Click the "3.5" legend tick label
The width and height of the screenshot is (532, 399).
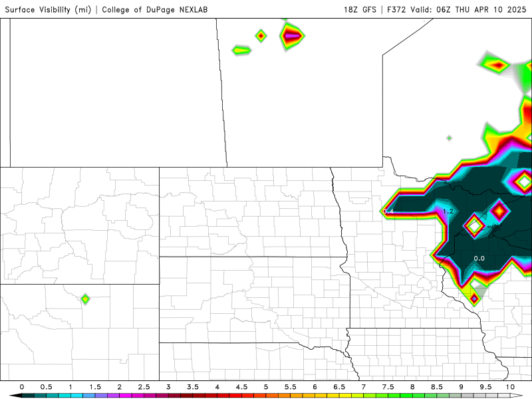click(x=193, y=387)
